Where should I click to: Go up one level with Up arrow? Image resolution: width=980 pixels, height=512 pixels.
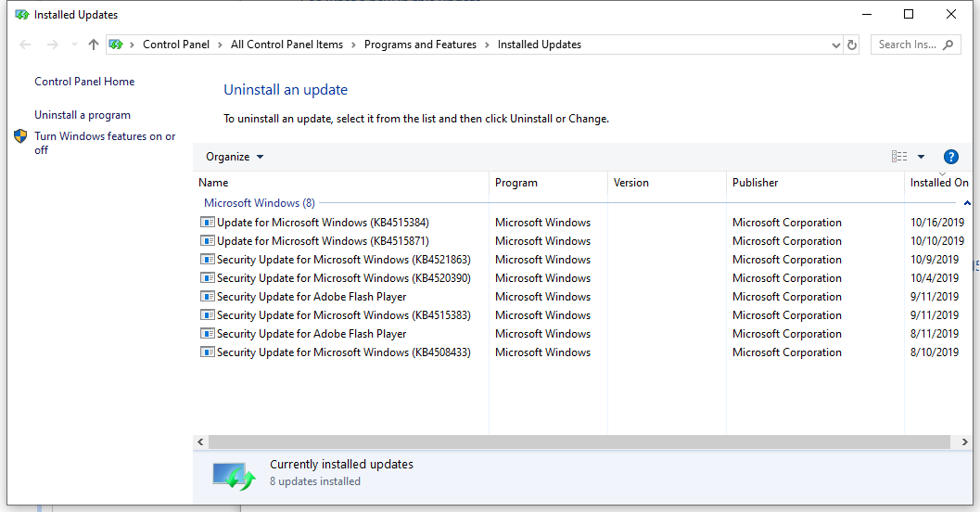tap(93, 45)
